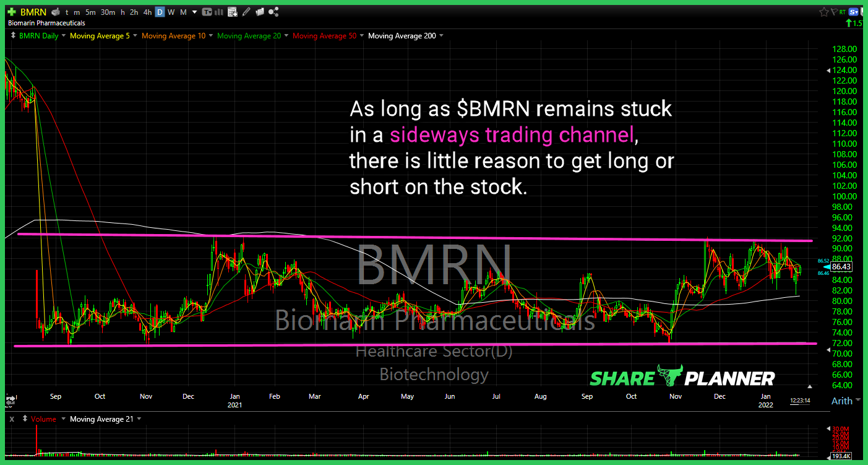
Task: Click the 86.43 current price label
Action: click(842, 267)
